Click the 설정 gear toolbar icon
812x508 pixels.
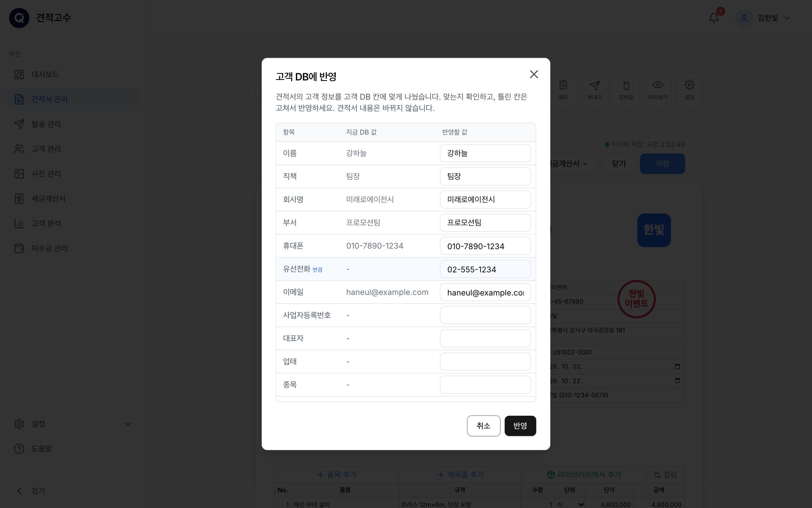point(689,90)
